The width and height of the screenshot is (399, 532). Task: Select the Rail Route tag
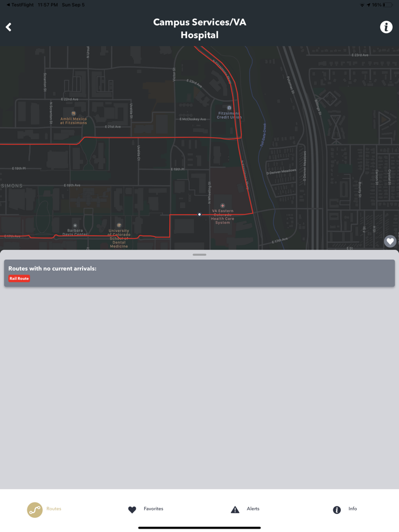click(19, 279)
